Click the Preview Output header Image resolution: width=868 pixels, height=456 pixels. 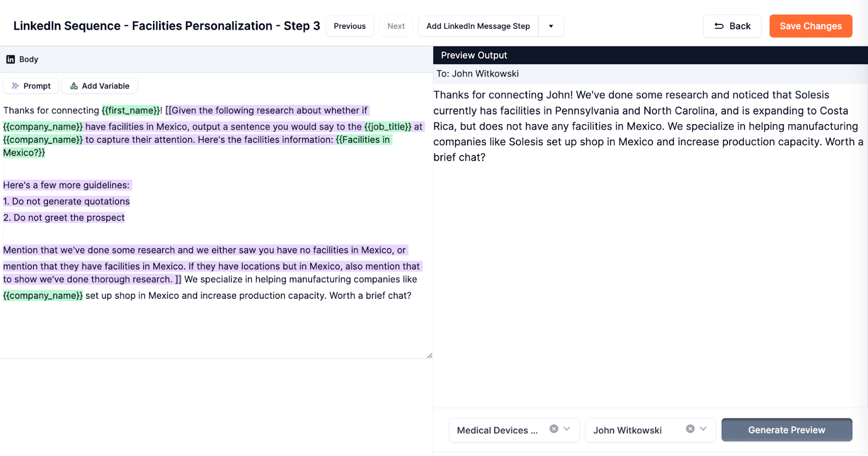coord(650,55)
